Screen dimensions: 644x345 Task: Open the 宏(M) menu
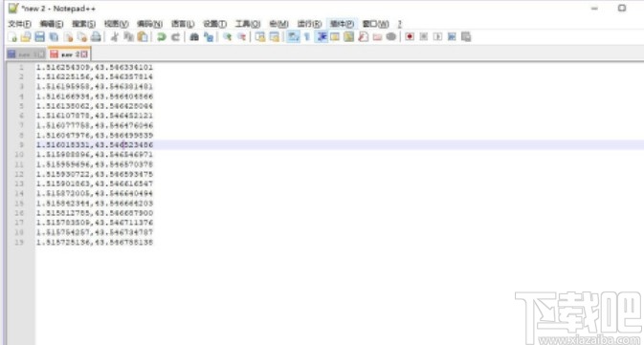pos(278,24)
